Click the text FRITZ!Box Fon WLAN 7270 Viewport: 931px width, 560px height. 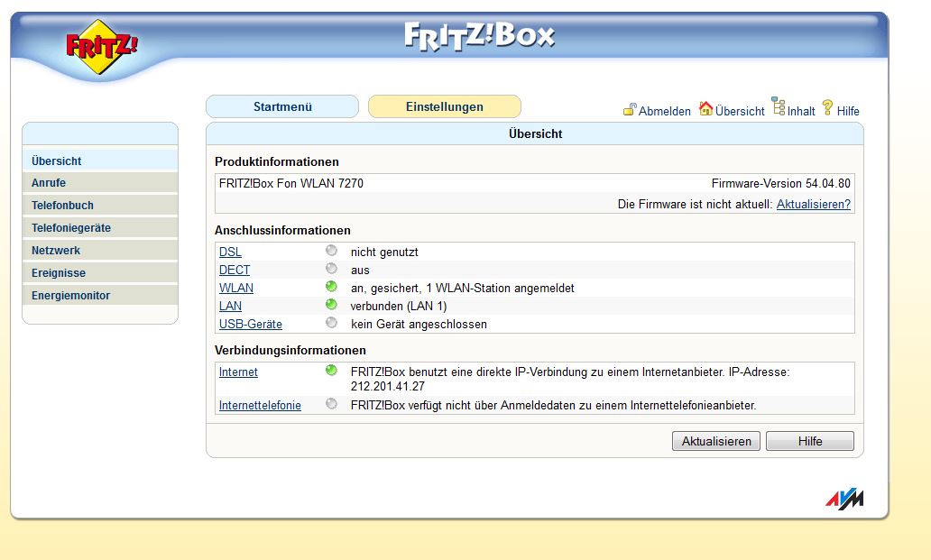pos(290,183)
